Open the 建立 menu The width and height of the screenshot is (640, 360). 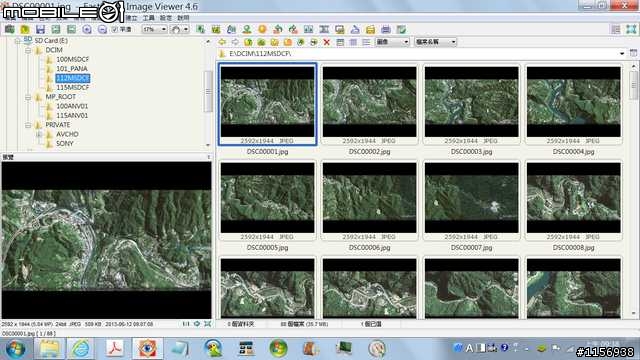(131, 18)
